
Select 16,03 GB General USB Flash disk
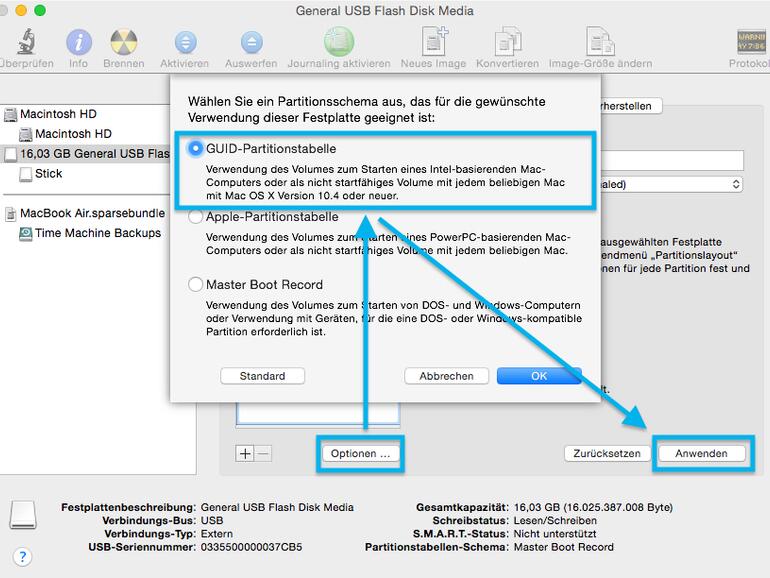coord(86,154)
